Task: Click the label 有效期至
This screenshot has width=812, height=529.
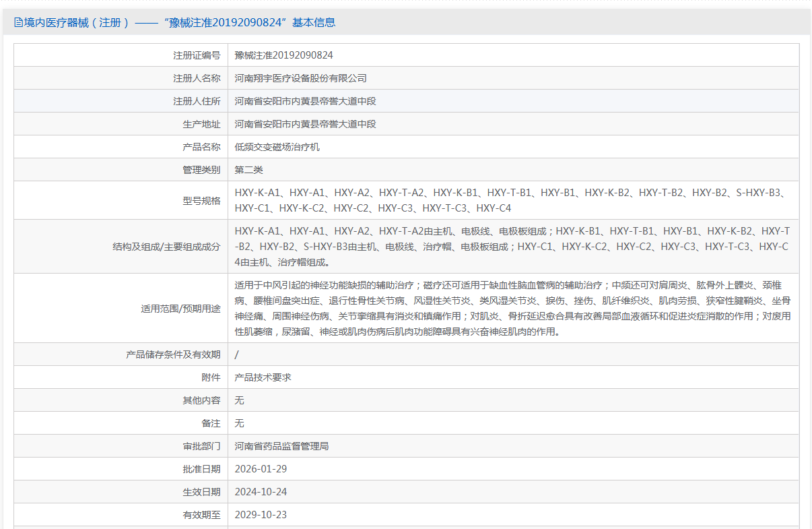Action: [x=201, y=515]
